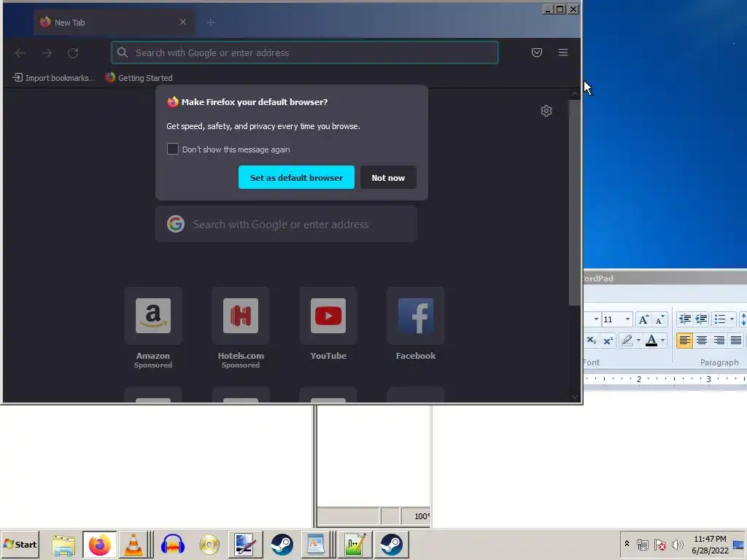The width and height of the screenshot is (747, 560).
Task: Click WordPad increase indent icon
Action: (701, 319)
